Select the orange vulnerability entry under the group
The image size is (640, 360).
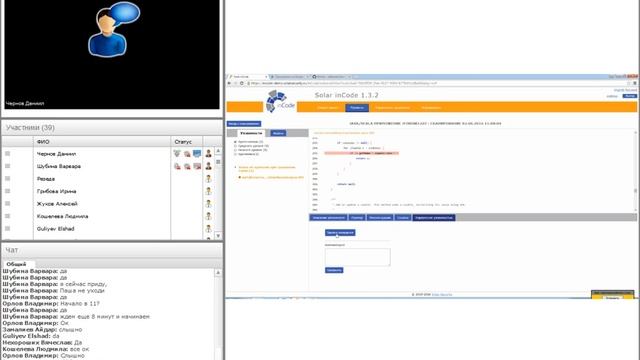[x=272, y=178]
